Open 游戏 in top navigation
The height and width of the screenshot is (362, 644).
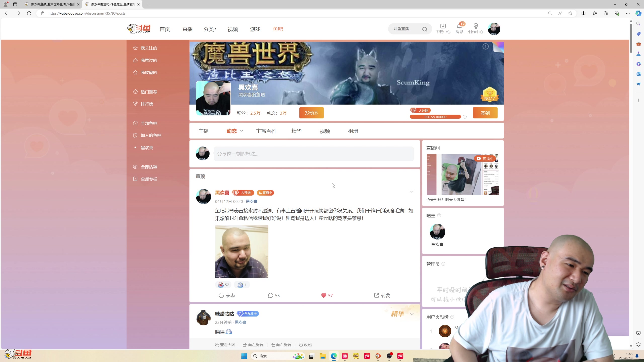[x=255, y=29]
